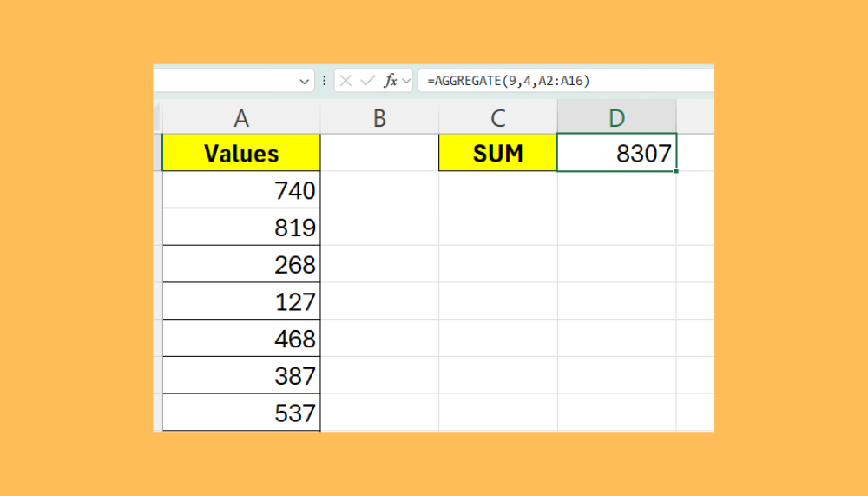Open the Name Box dropdown arrow

click(x=305, y=81)
